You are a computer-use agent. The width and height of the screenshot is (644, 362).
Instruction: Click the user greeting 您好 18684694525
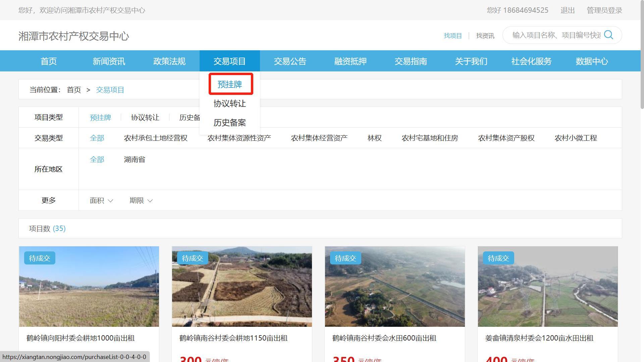pyautogui.click(x=518, y=10)
